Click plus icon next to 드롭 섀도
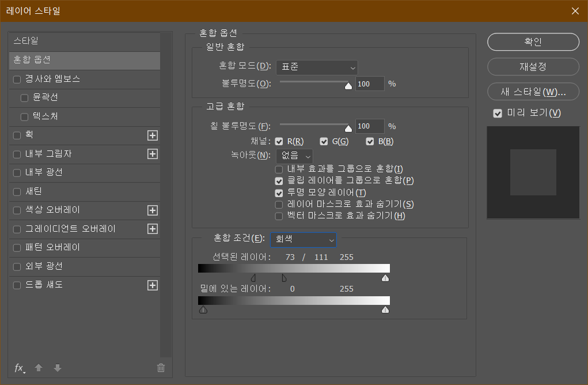This screenshot has width=588, height=385. [152, 285]
